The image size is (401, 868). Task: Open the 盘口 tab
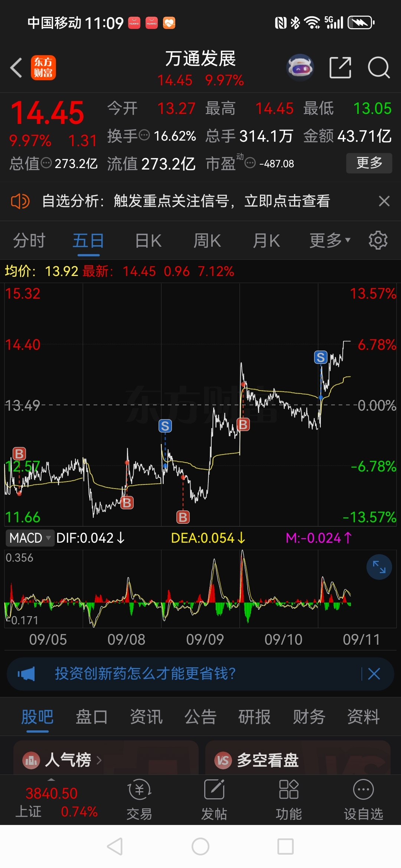coord(92,717)
